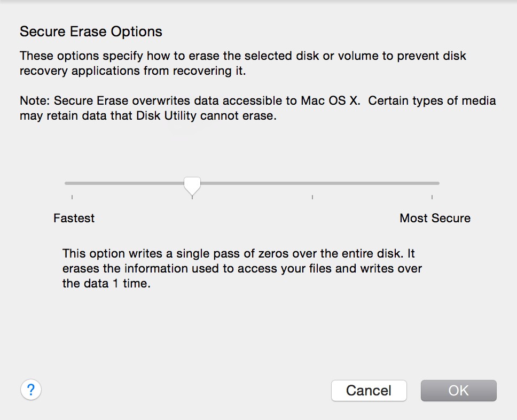Click the Fastest label
This screenshot has height=420, width=517.
tap(74, 218)
